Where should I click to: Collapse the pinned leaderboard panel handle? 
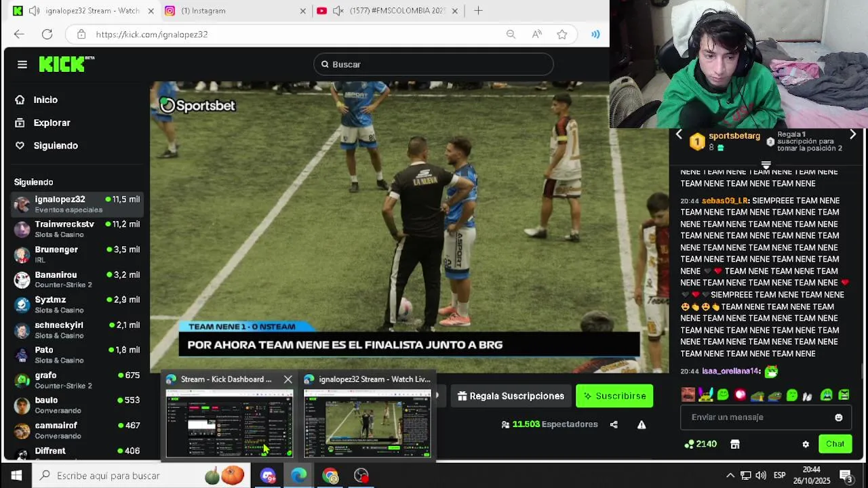(766, 165)
